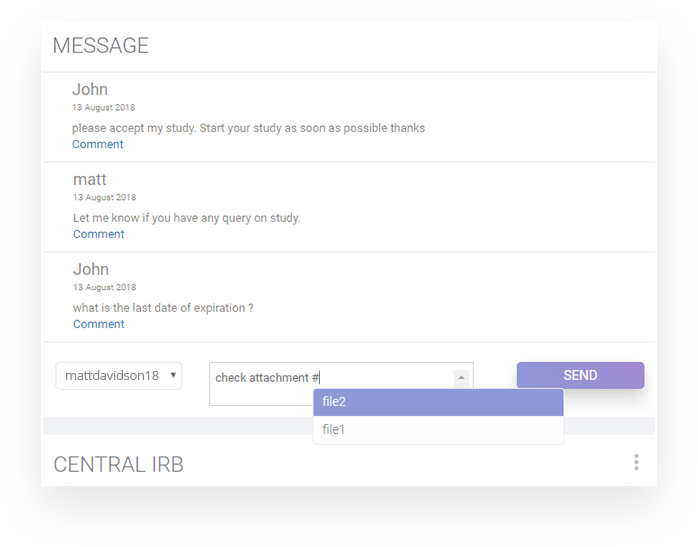This screenshot has height=547, width=698.
Task: Open Comment link below matt's message
Action: [99, 234]
